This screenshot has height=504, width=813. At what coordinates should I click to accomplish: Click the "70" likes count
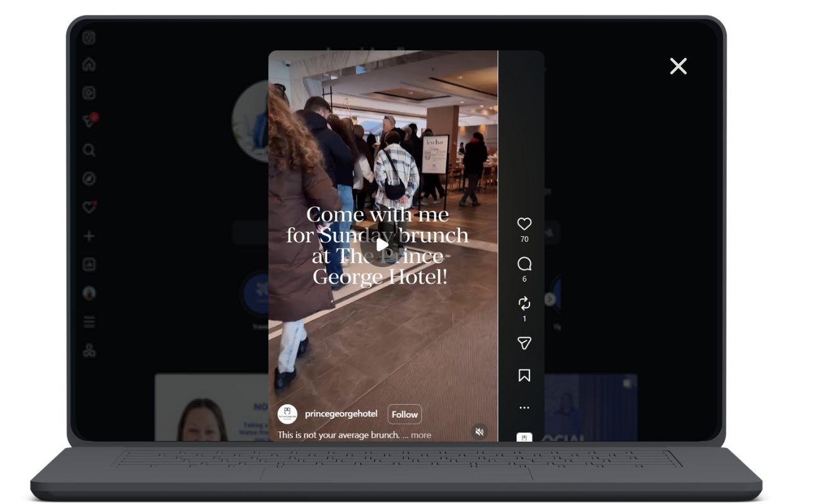[x=524, y=239]
